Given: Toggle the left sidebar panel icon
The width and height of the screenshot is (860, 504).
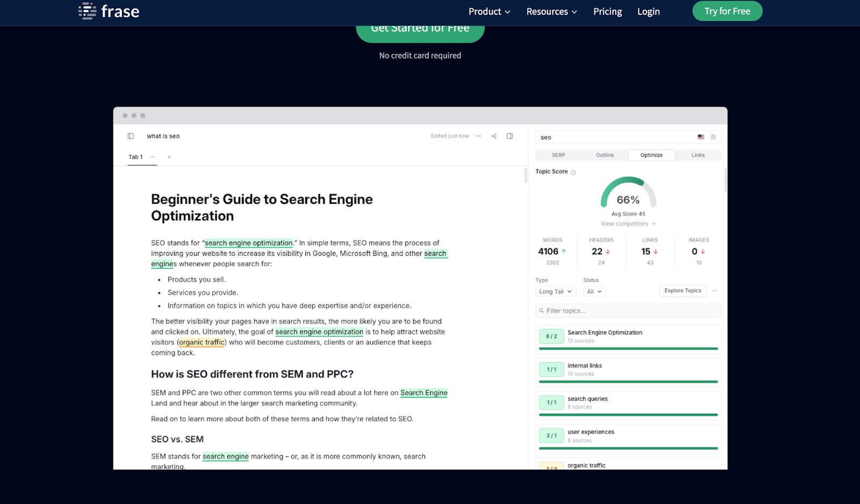Looking at the screenshot, I should coord(131,136).
